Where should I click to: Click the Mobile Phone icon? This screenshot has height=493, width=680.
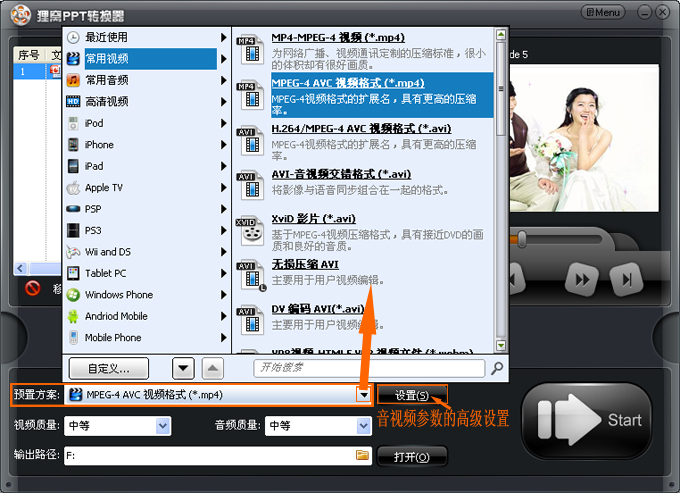click(x=73, y=337)
